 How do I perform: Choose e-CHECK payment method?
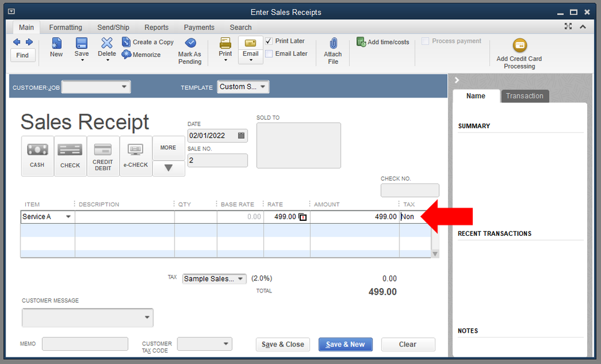[x=136, y=156]
